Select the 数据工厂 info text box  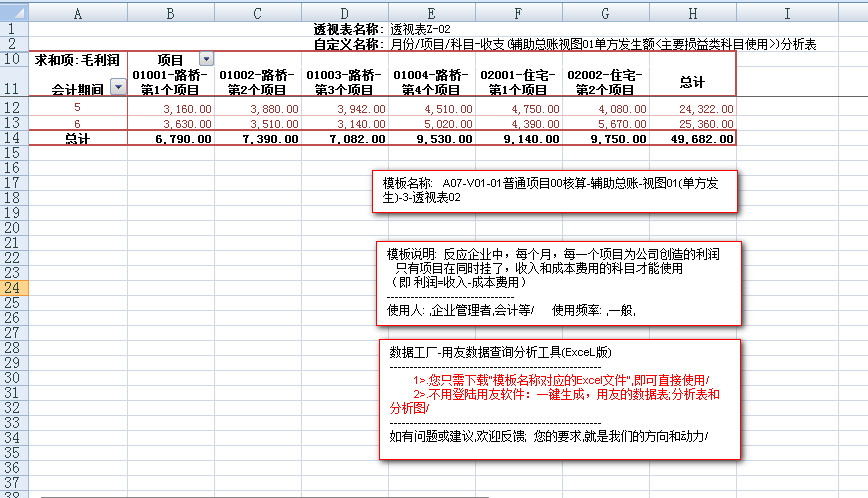pyautogui.click(x=559, y=400)
